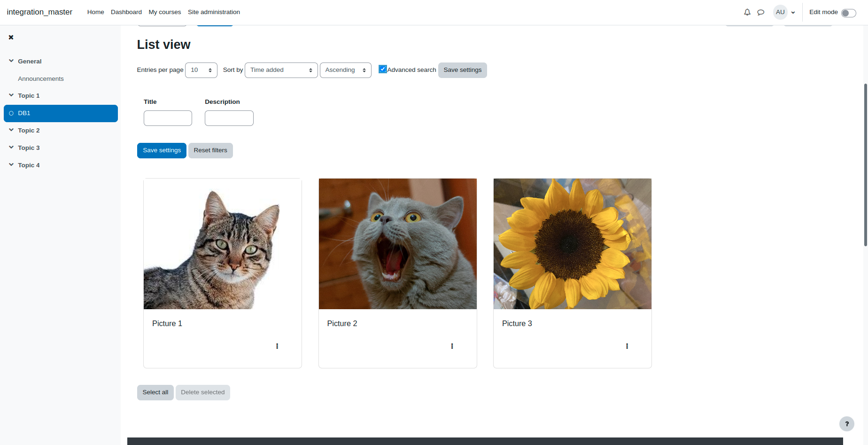Image resolution: width=868 pixels, height=445 pixels.
Task: Open Dashboard from top navigation
Action: [x=126, y=12]
